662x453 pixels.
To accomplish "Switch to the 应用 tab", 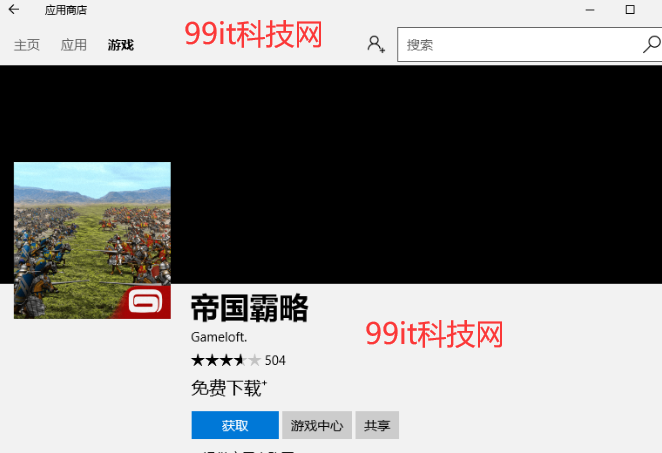I will click(73, 45).
